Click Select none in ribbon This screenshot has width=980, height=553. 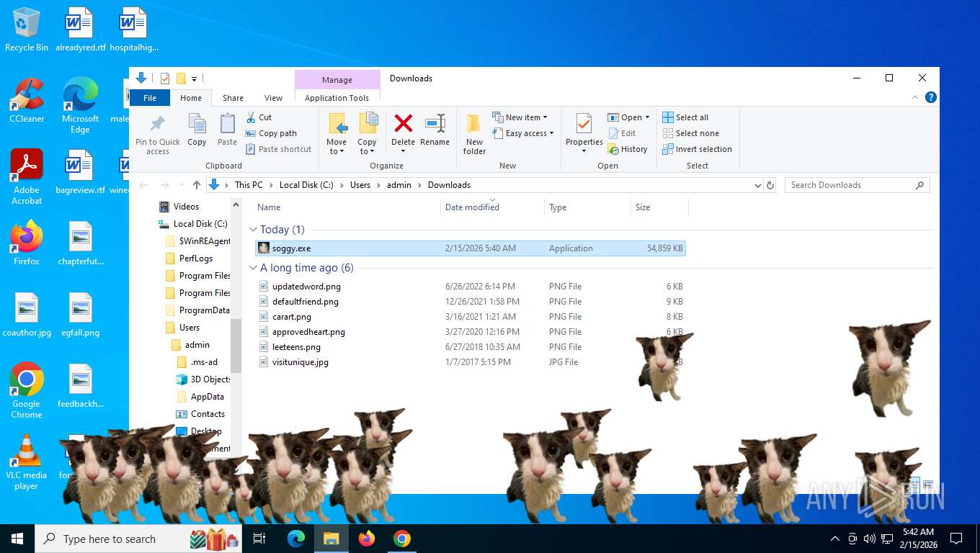690,133
